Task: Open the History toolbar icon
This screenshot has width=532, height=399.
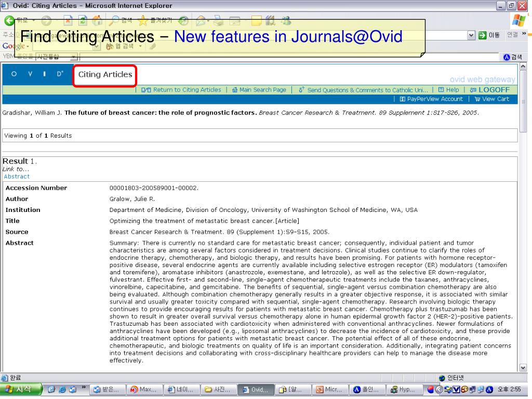Action: pyautogui.click(x=183, y=21)
